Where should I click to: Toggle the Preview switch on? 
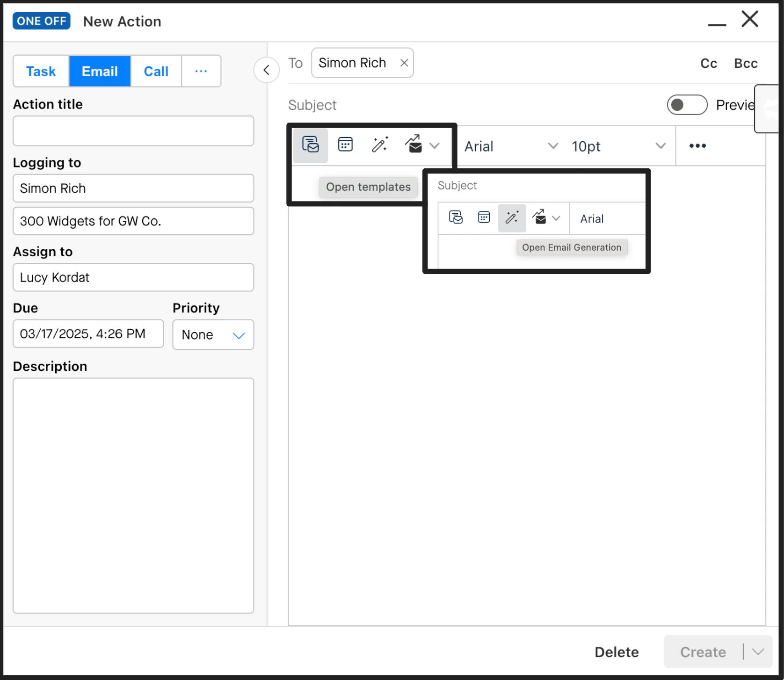pos(687,105)
